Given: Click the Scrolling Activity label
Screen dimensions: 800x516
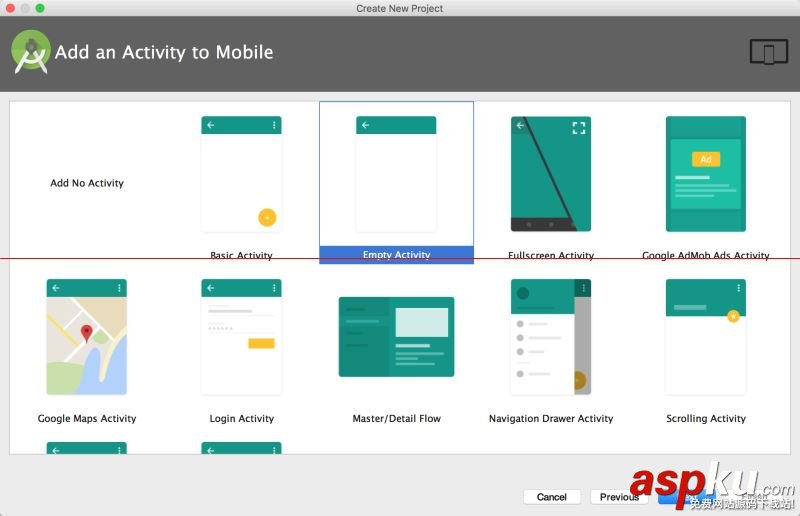Looking at the screenshot, I should click(706, 419).
